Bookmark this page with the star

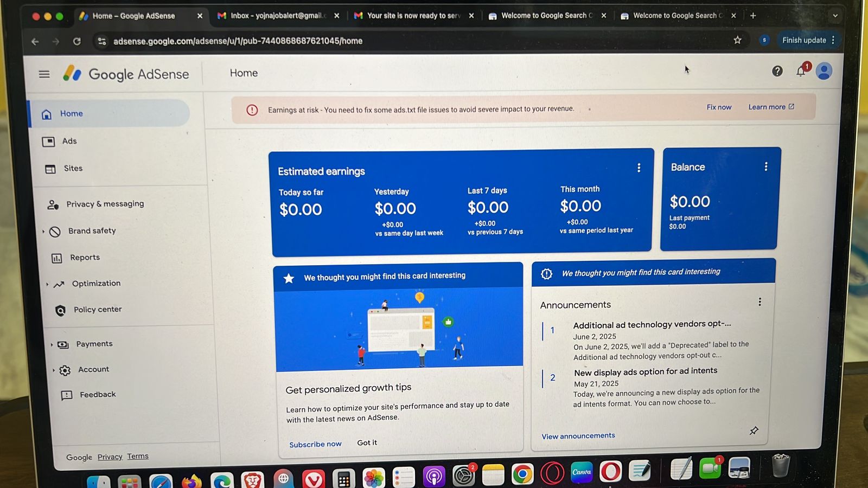(737, 40)
